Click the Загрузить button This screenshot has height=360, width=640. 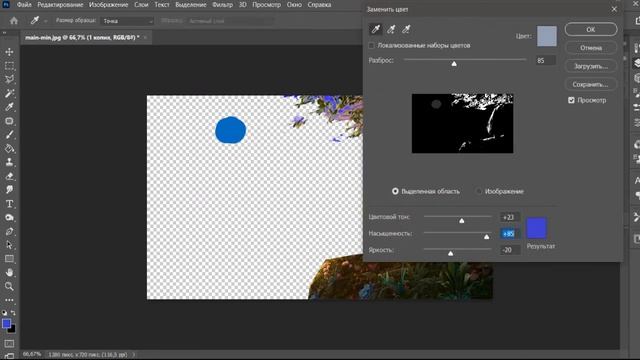591,66
